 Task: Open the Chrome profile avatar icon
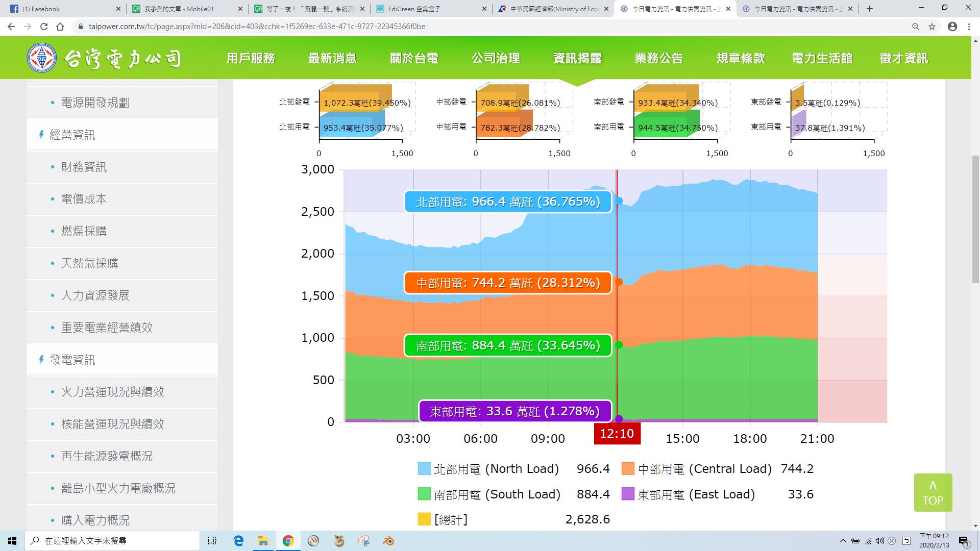[952, 27]
